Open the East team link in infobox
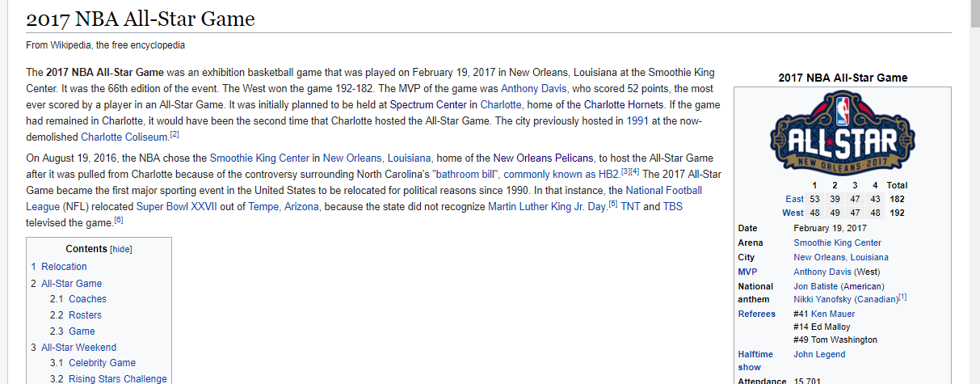This screenshot has width=980, height=384. (x=794, y=198)
